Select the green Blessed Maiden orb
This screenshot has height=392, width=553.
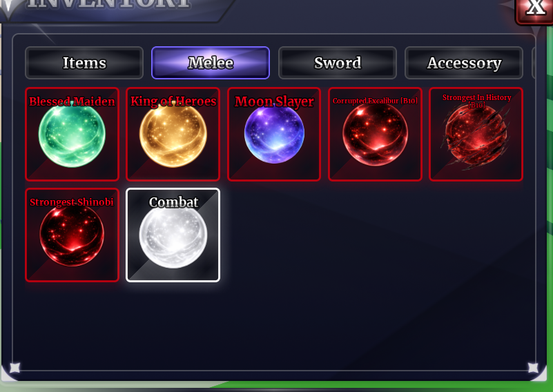pos(72,135)
